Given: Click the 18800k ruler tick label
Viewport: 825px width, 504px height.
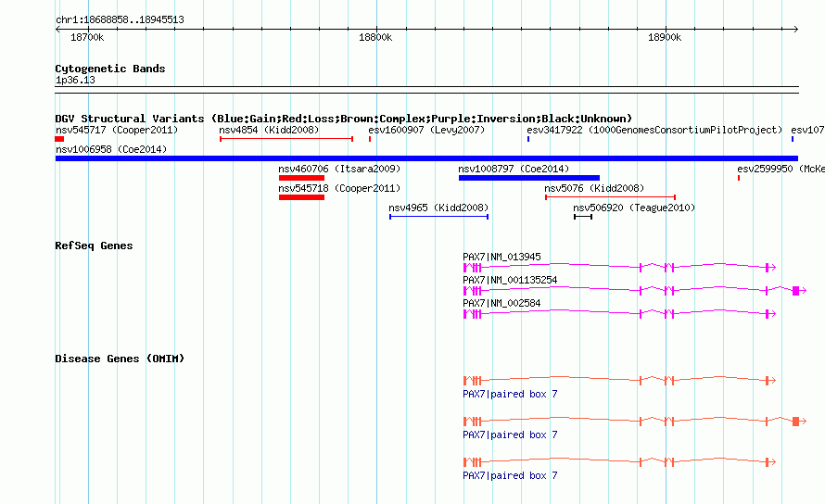Looking at the screenshot, I should (x=375, y=37).
